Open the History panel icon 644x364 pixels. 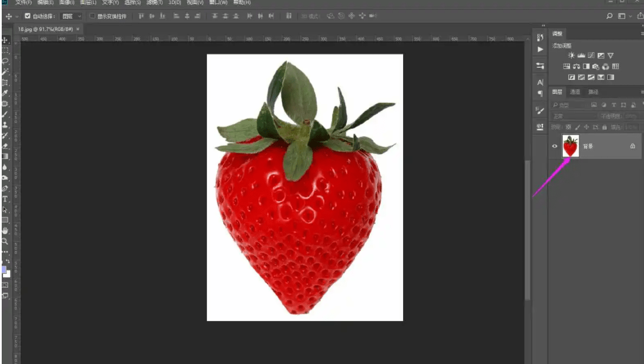[540, 38]
